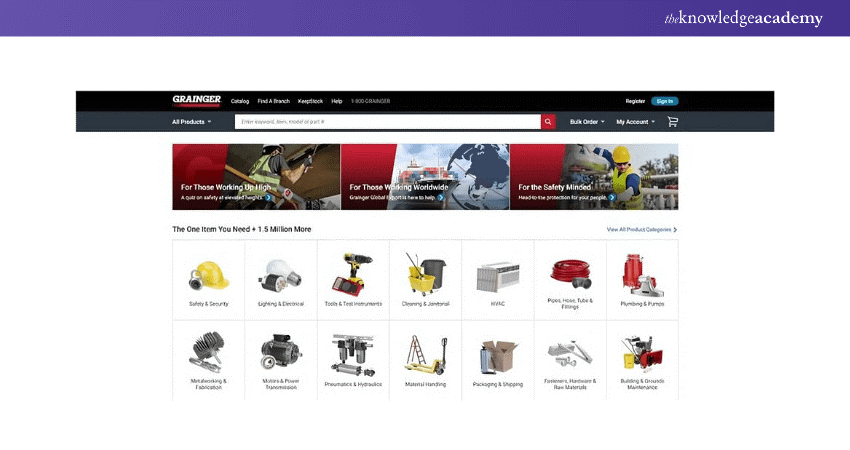This screenshot has width=850, height=450.
Task: Open Lighting & Electrical bulb category
Action: pos(281,280)
